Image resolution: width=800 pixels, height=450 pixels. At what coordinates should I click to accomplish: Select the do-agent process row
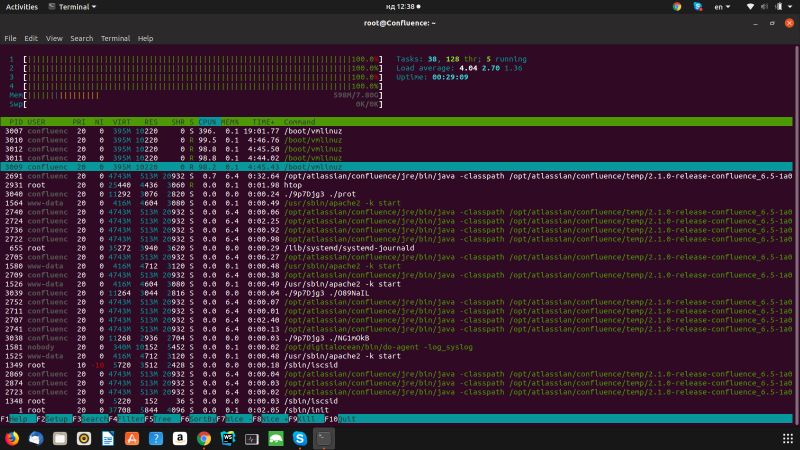point(396,347)
